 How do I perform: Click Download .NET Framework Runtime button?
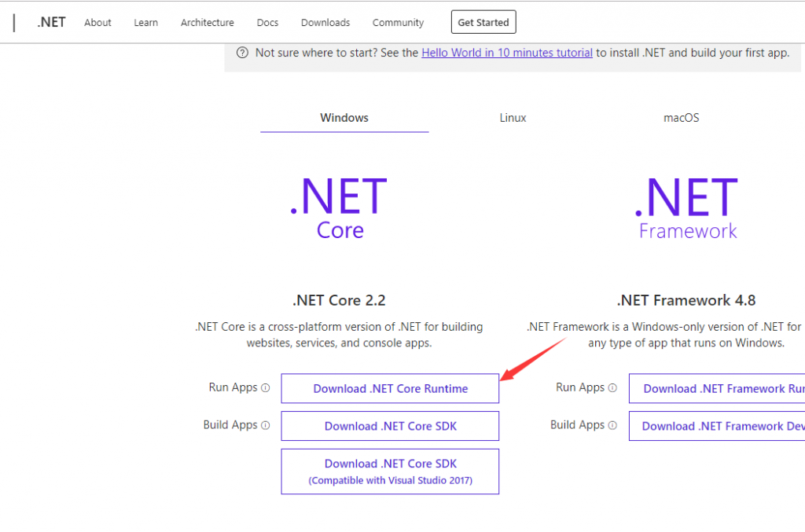pos(717,388)
